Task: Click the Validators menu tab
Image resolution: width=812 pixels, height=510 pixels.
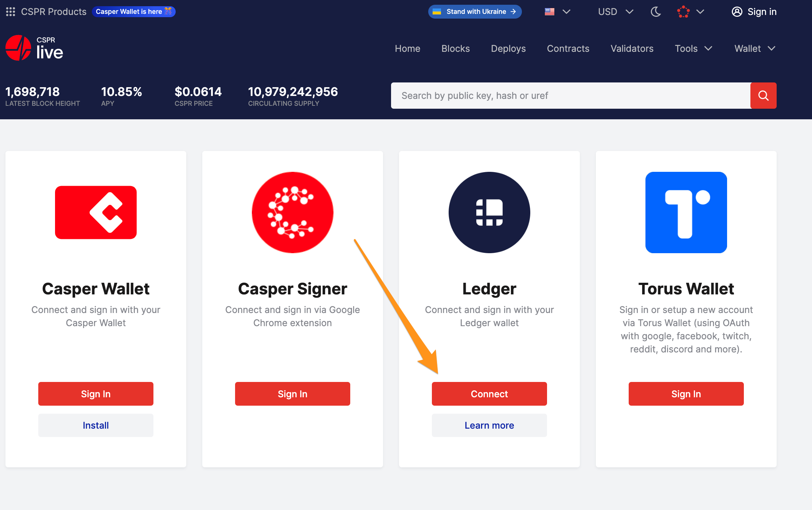Action: 631,48
